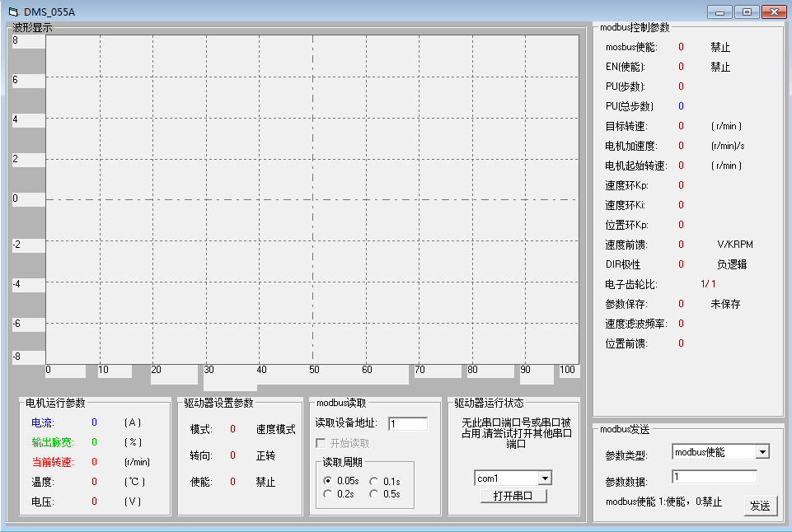
Task: Close the DMS_055A window
Action: 773,12
